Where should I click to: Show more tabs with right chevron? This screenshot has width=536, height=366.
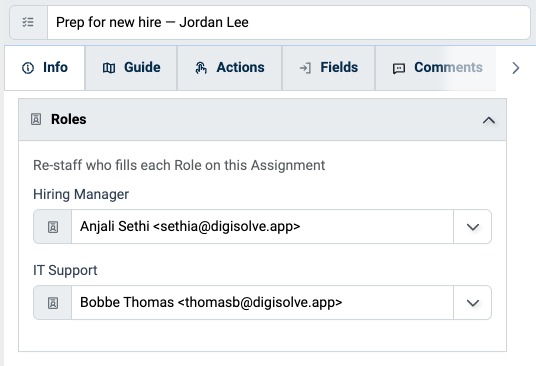(x=516, y=68)
